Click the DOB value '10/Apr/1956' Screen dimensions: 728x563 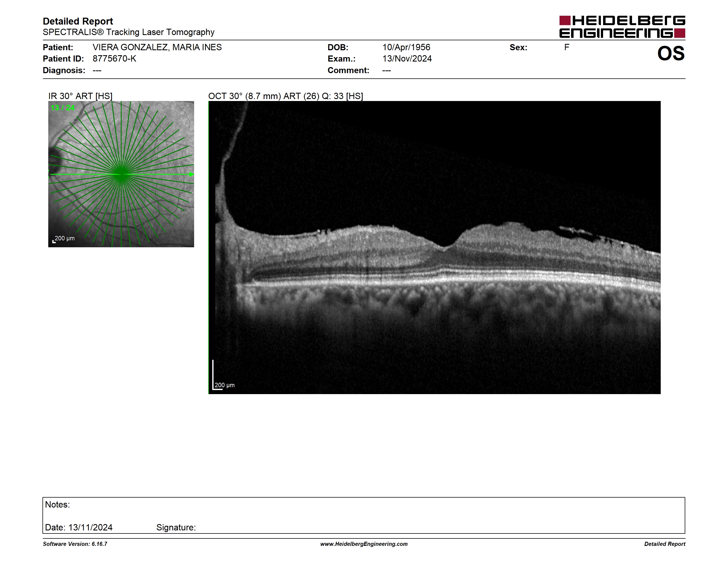coord(406,47)
